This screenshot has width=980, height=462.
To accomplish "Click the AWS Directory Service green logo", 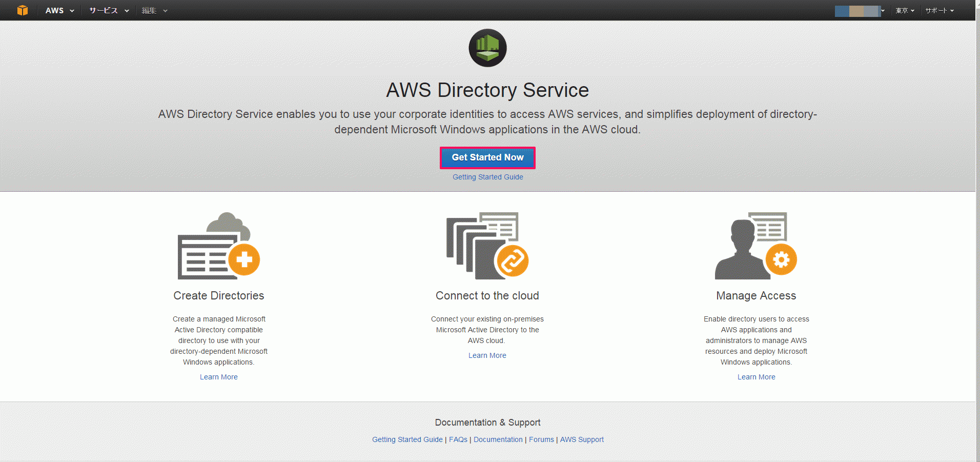I will coord(487,48).
